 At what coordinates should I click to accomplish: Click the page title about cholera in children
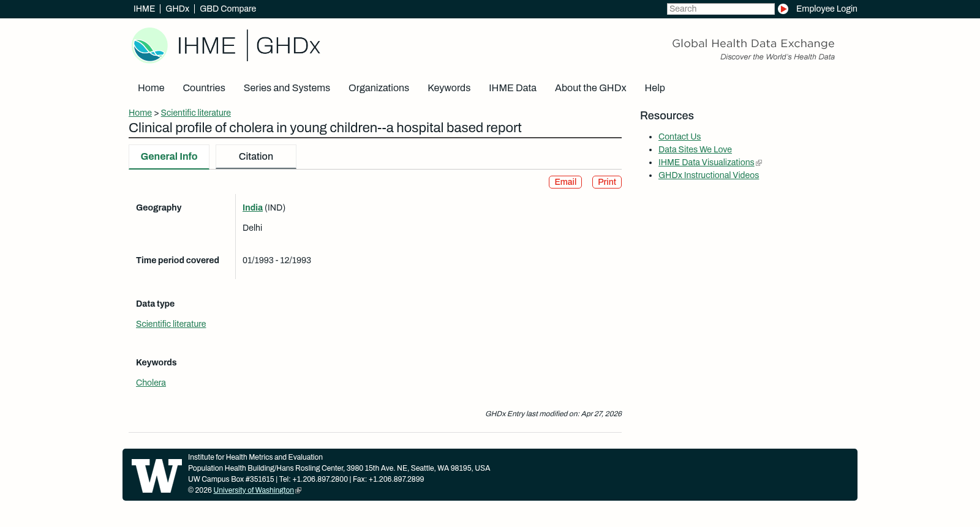pyautogui.click(x=325, y=128)
